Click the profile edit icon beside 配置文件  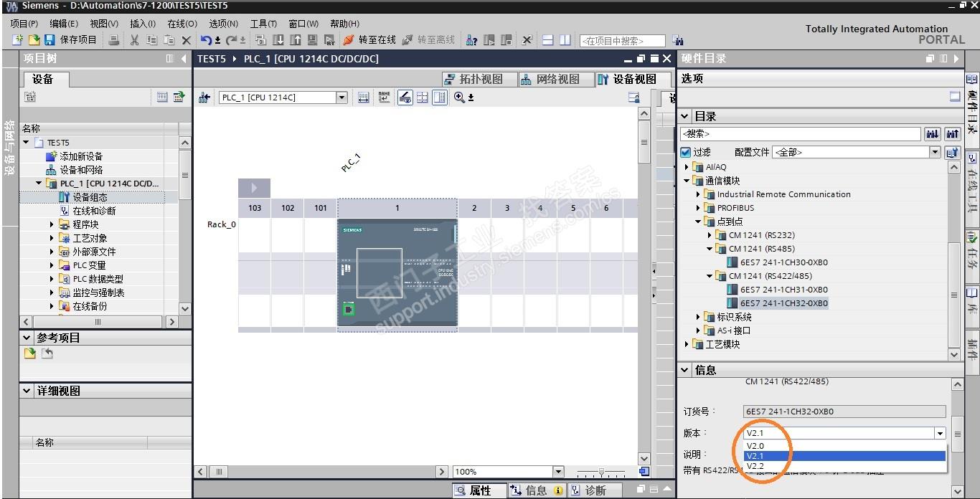click(x=953, y=152)
